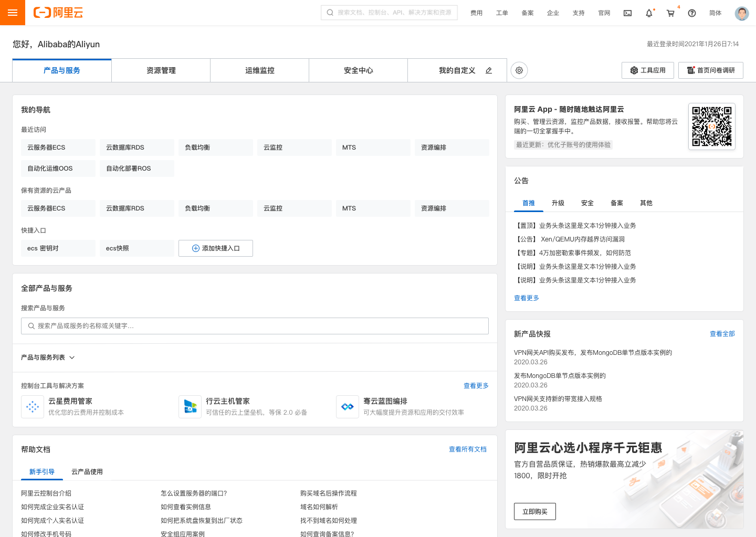Switch announcements to 安全 tab
Image resolution: width=756 pixels, height=537 pixels.
(587, 203)
